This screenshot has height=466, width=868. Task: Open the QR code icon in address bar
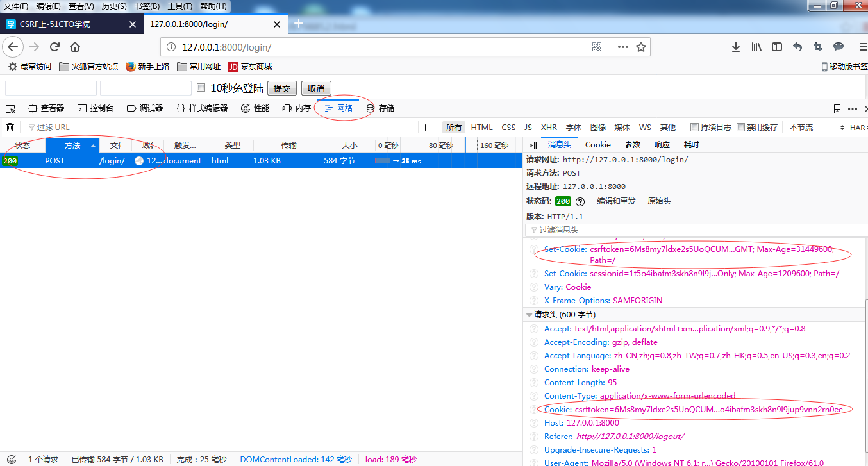click(x=597, y=47)
